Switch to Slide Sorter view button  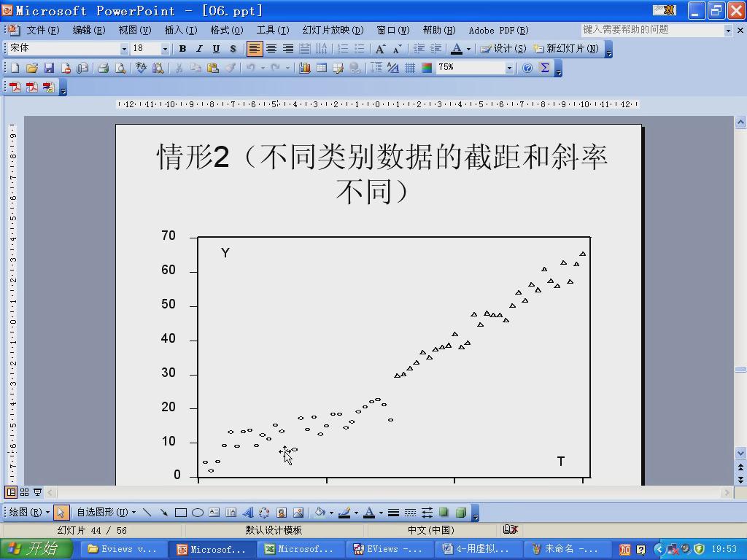(x=24, y=492)
